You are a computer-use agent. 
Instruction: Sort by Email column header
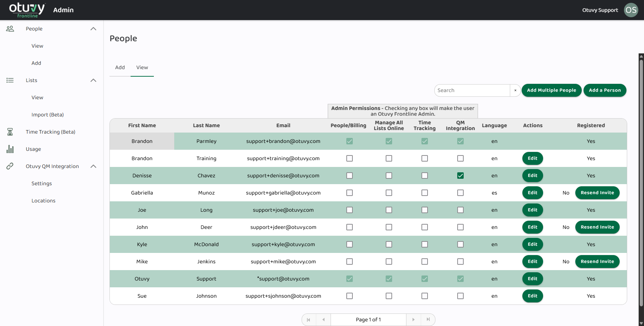coord(283,125)
